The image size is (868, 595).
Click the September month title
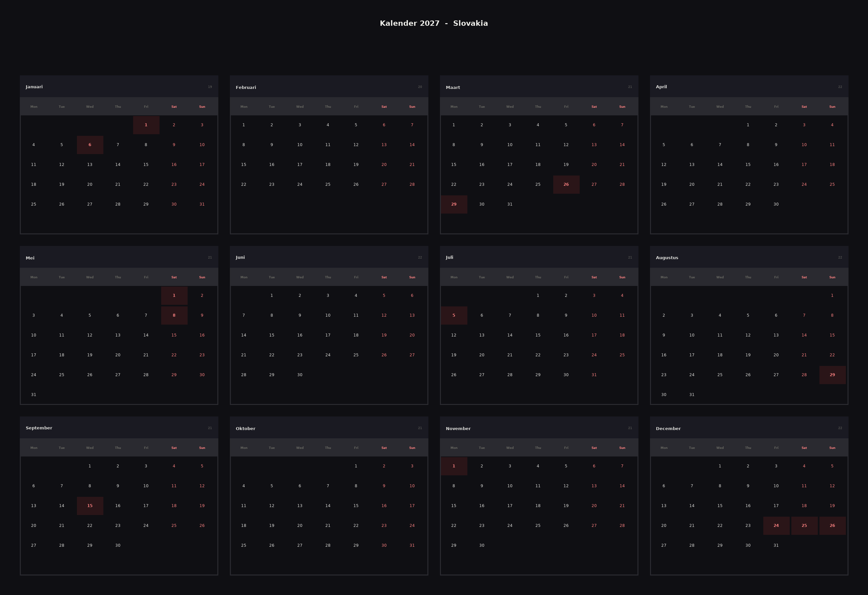[39, 427]
